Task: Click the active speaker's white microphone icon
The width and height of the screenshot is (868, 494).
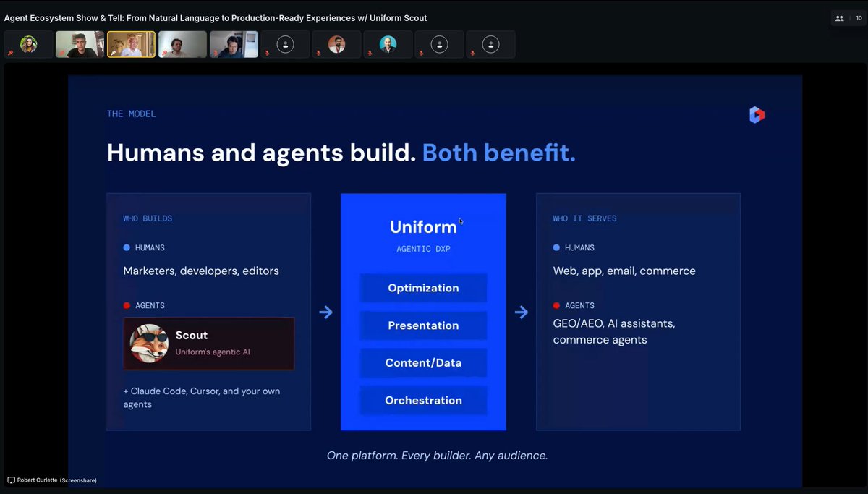Action: pos(113,53)
